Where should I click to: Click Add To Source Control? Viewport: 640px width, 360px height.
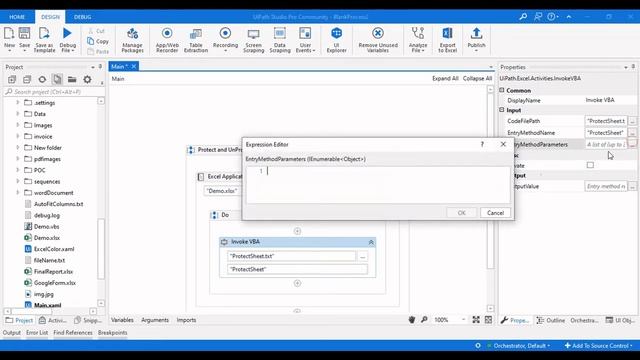(x=598, y=346)
